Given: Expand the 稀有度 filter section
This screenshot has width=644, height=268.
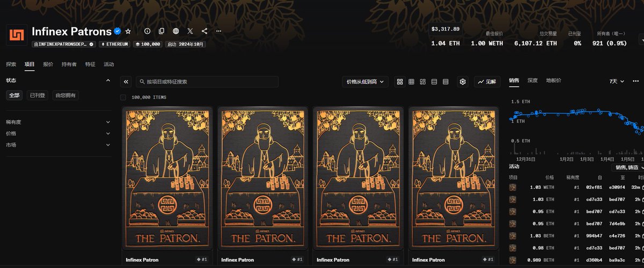Looking at the screenshot, I should (58, 122).
